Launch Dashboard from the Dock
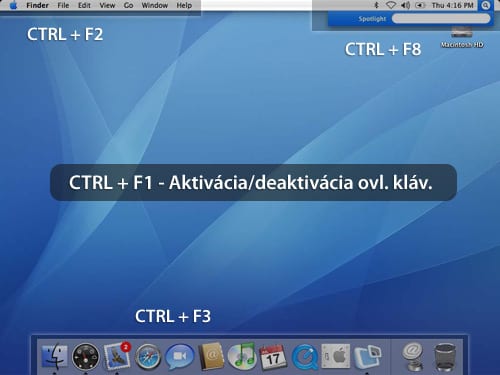The height and width of the screenshot is (375, 500). point(86,357)
